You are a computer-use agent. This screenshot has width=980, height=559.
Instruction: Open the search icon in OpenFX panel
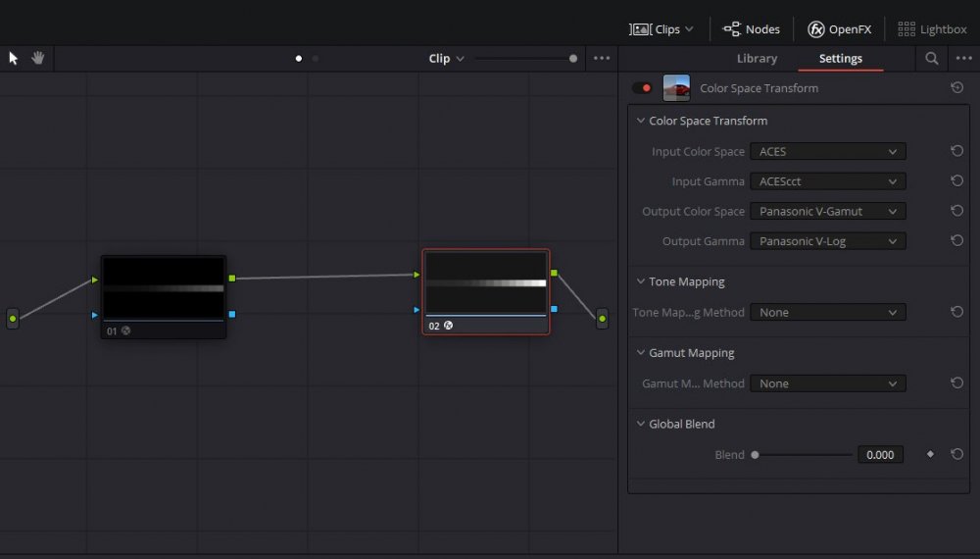pos(932,59)
